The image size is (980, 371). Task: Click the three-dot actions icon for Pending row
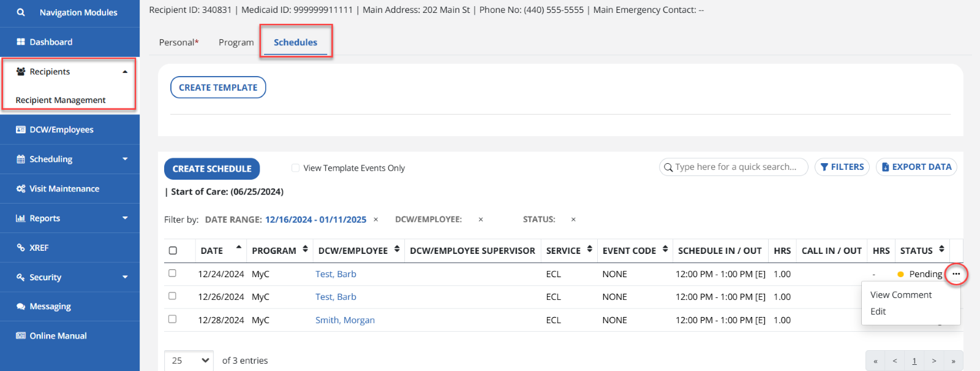(956, 274)
